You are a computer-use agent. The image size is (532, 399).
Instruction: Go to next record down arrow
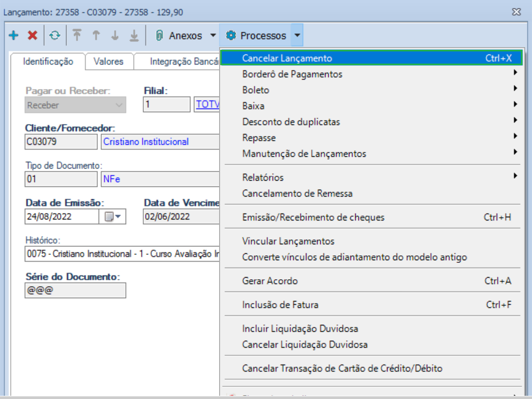point(115,35)
